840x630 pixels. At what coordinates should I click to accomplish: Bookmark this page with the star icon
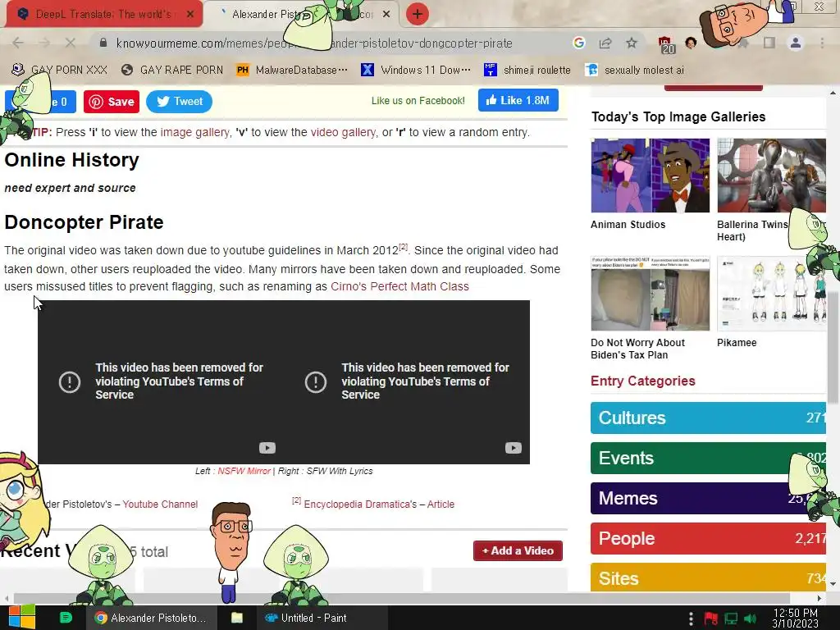tap(632, 43)
